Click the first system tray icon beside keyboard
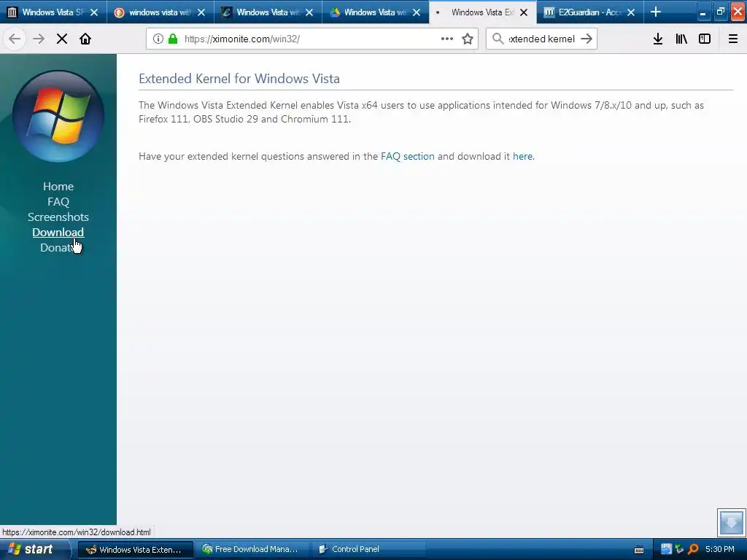 click(x=666, y=549)
